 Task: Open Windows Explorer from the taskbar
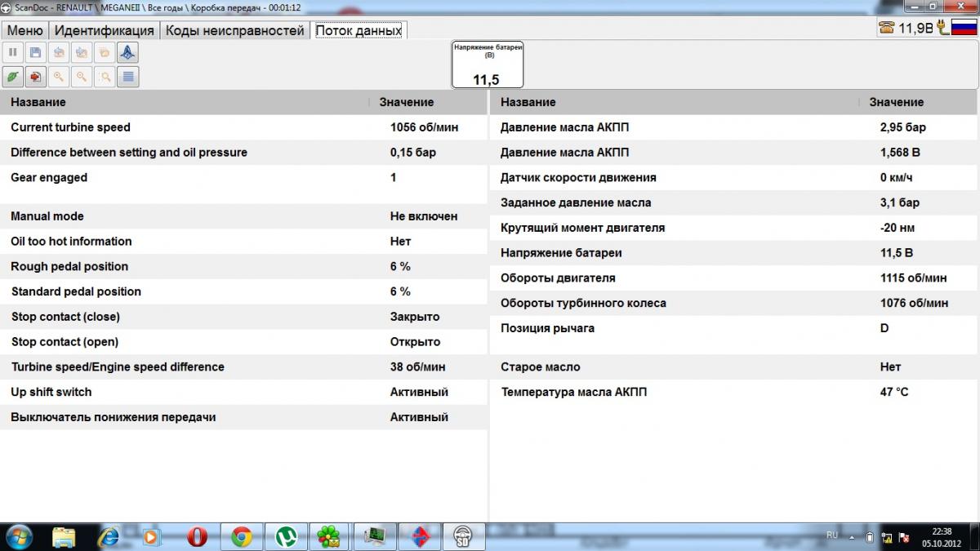click(x=65, y=536)
